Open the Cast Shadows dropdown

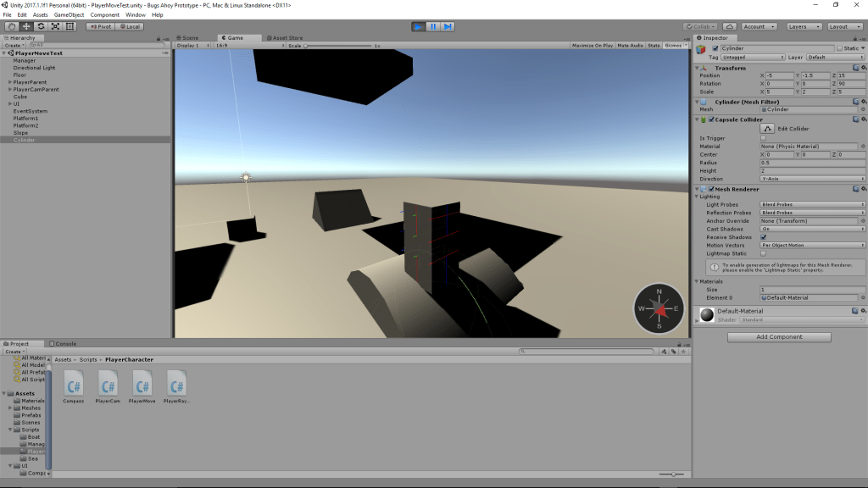coord(812,229)
